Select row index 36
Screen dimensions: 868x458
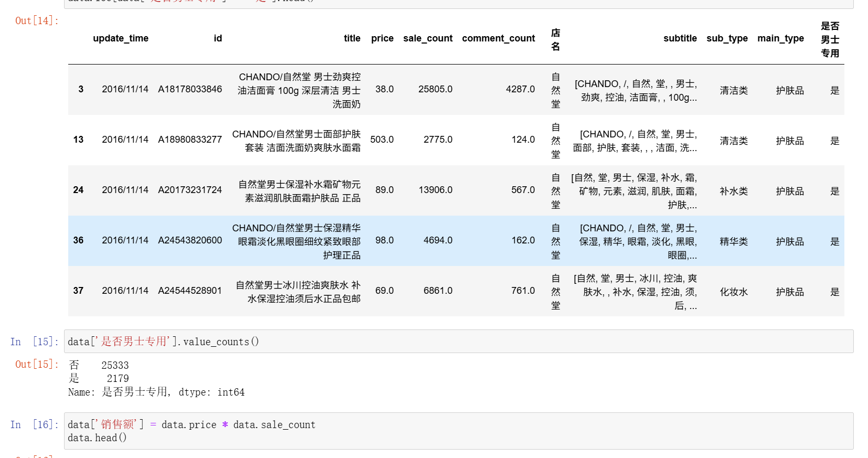(78, 240)
